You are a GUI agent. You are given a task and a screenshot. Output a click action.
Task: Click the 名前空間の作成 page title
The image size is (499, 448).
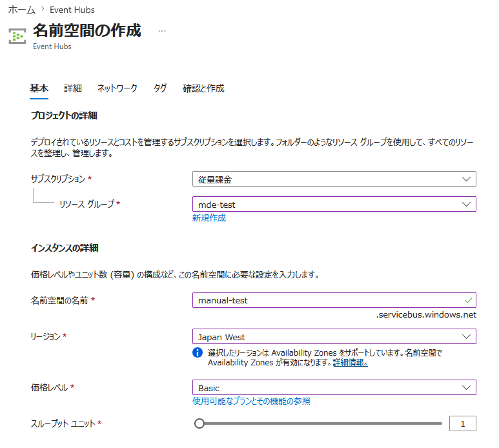coord(87,30)
